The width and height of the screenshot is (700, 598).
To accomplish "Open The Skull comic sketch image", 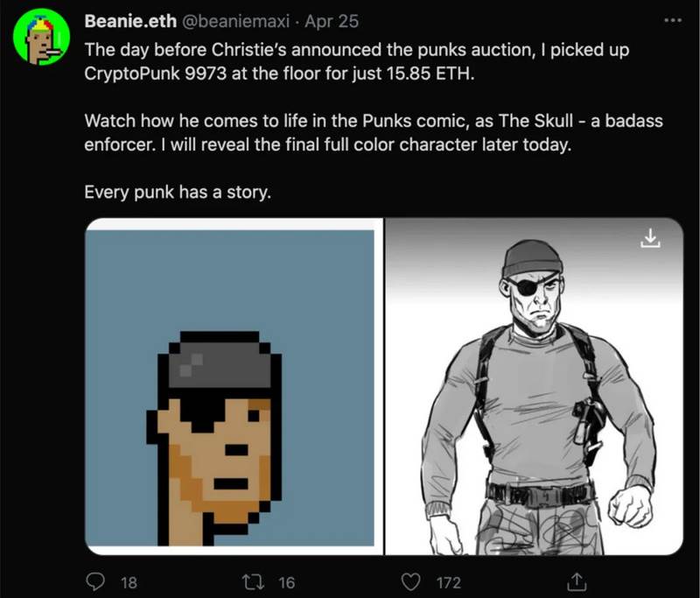I will 534,386.
